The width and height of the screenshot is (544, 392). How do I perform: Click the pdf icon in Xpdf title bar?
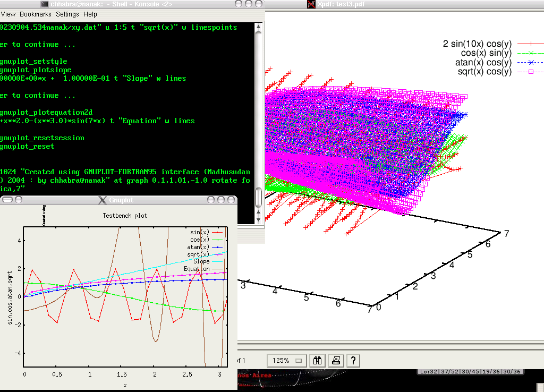311,4
